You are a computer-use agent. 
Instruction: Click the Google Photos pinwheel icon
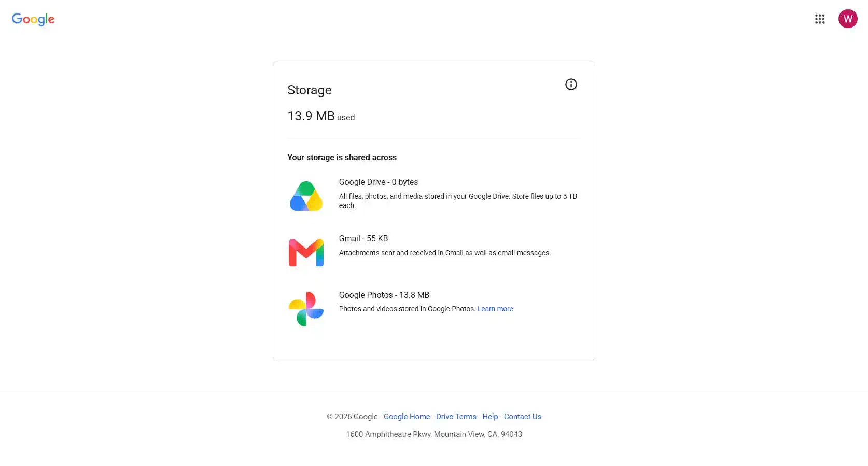point(306,309)
